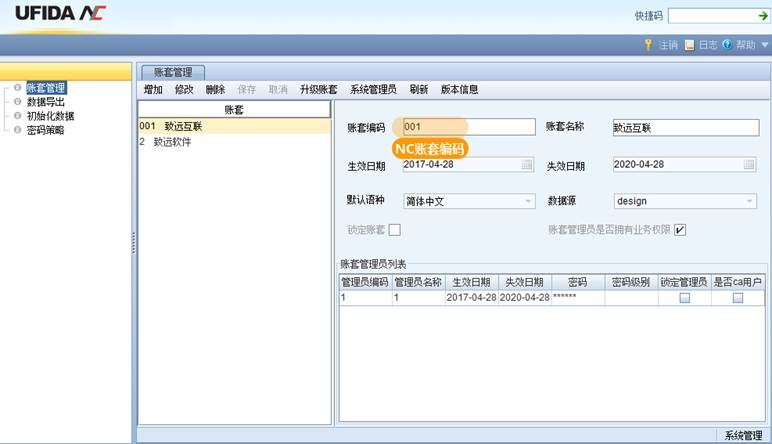
Task: Click the 注销 key icon
Action: [648, 45]
